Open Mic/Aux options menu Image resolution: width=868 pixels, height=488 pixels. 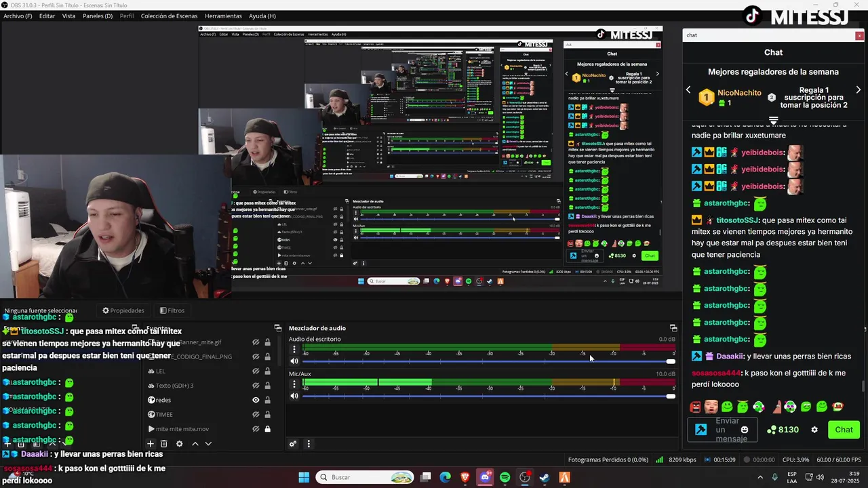(x=294, y=384)
